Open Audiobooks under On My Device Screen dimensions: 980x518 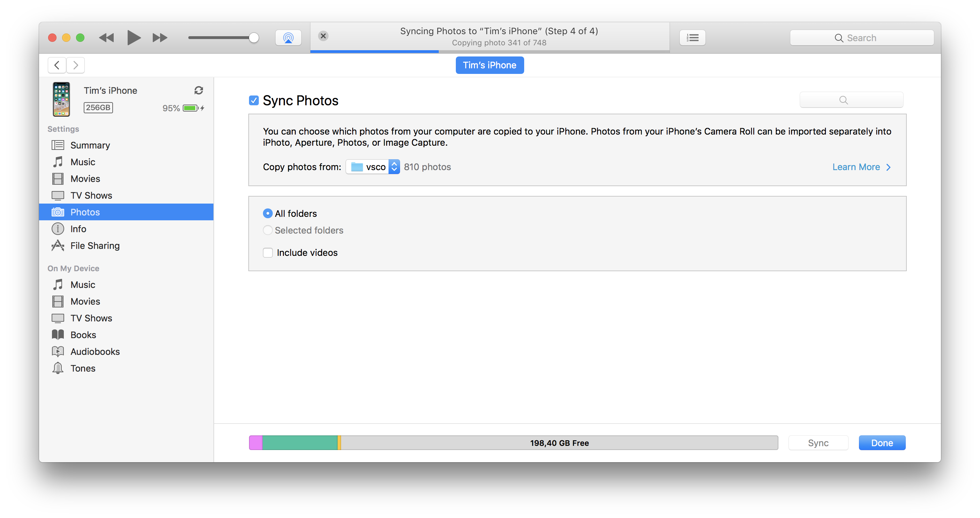point(95,352)
